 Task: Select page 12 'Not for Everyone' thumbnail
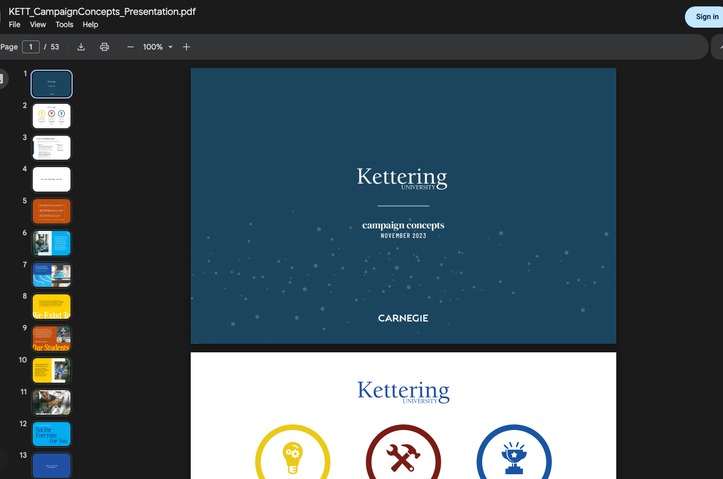point(52,434)
